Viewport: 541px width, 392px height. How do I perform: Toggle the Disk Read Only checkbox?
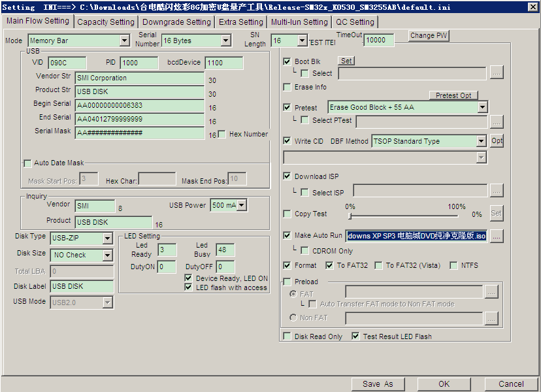click(287, 336)
